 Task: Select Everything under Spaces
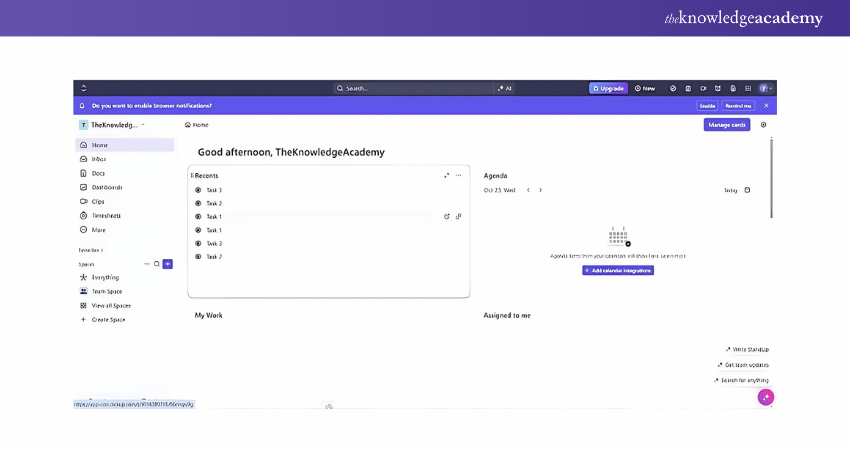click(x=105, y=277)
